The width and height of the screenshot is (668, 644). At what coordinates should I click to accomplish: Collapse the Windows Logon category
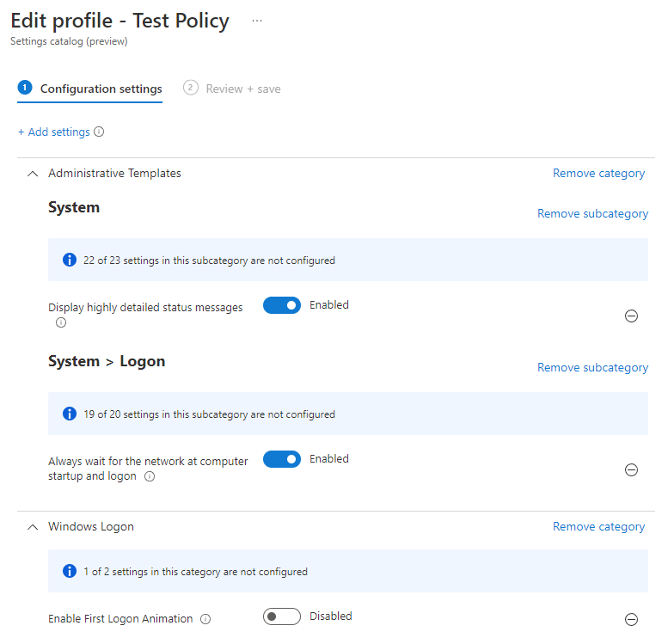tap(33, 527)
